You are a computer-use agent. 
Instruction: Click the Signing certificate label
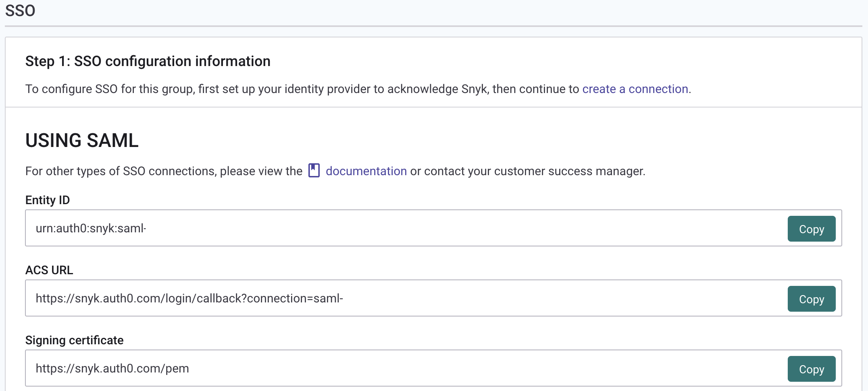[74, 340]
